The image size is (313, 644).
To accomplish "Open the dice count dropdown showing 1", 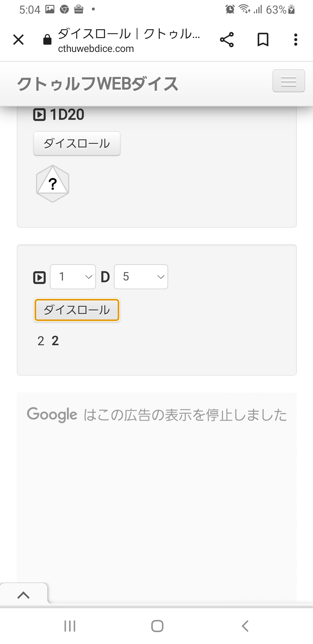I will pos(73,277).
